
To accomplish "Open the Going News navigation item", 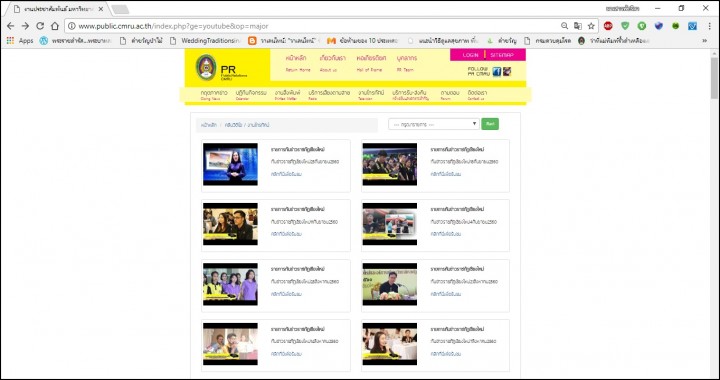I will (x=214, y=95).
